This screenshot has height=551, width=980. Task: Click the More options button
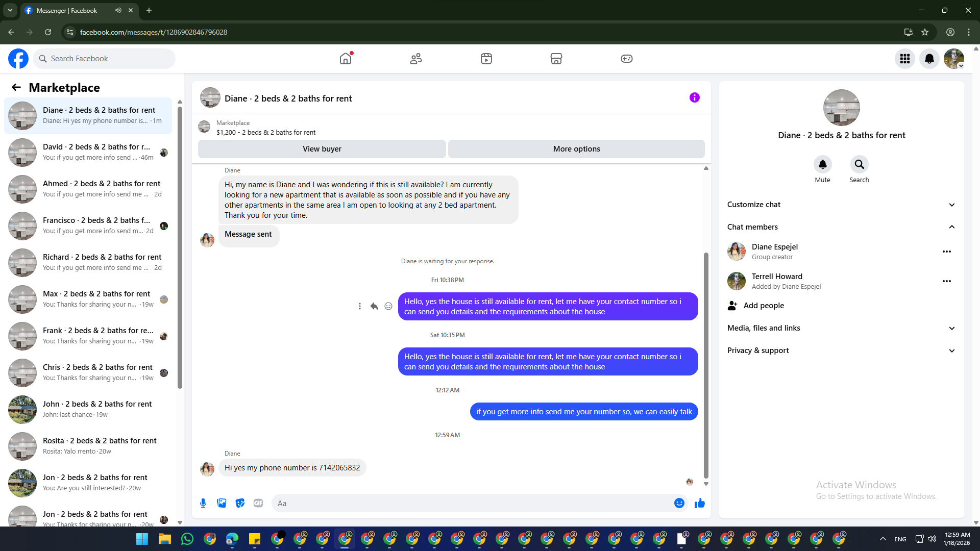coord(576,149)
